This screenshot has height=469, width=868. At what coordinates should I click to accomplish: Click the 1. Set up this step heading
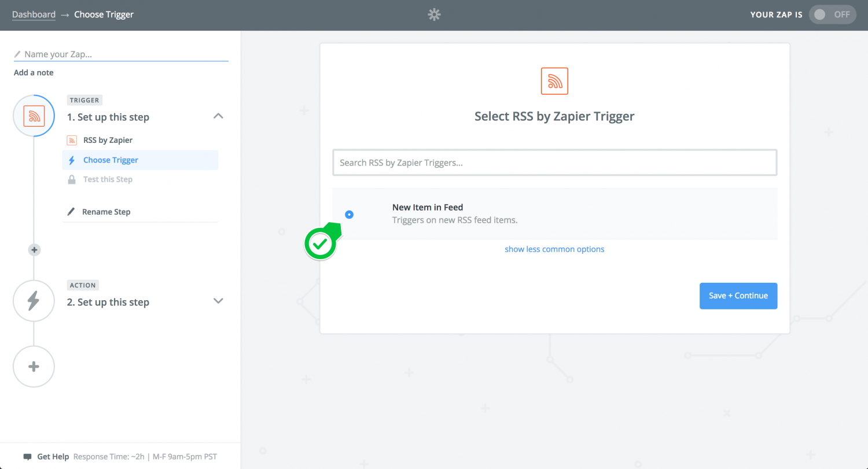point(108,117)
